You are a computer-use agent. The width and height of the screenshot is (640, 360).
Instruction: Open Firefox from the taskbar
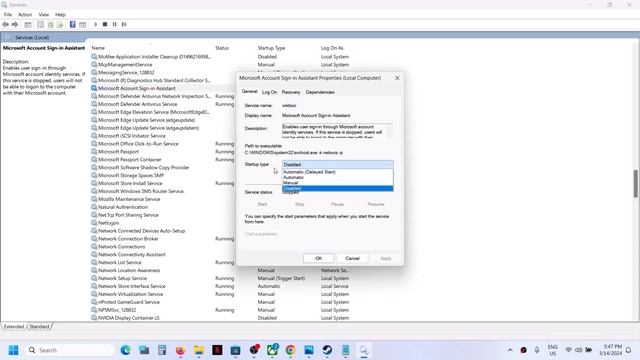[x=180, y=350]
